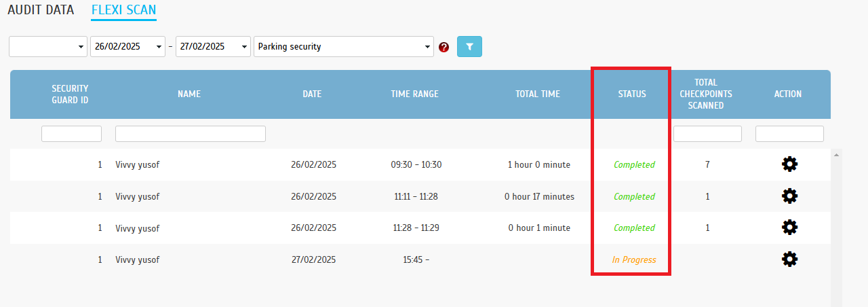Select the FLEXI SCAN tab

pos(123,10)
